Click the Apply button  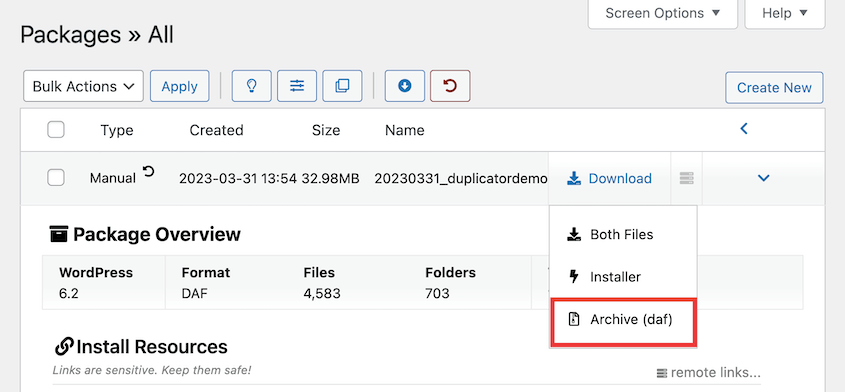(x=179, y=86)
